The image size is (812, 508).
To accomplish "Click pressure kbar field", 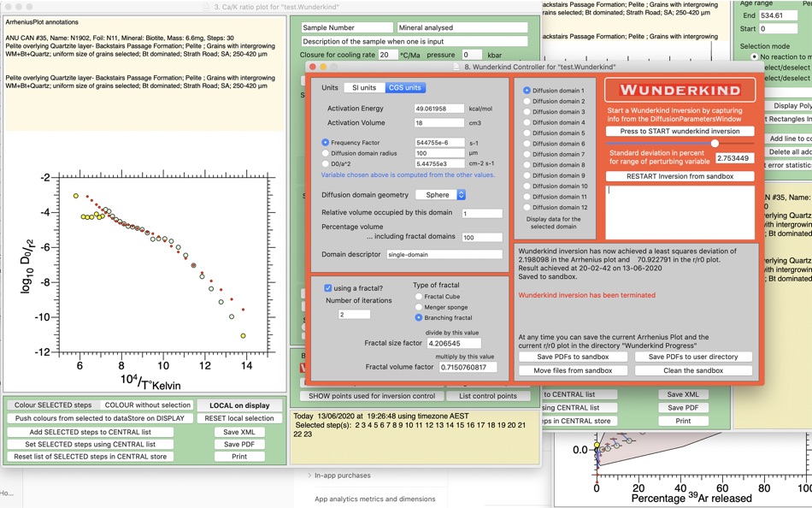I will click(x=471, y=55).
